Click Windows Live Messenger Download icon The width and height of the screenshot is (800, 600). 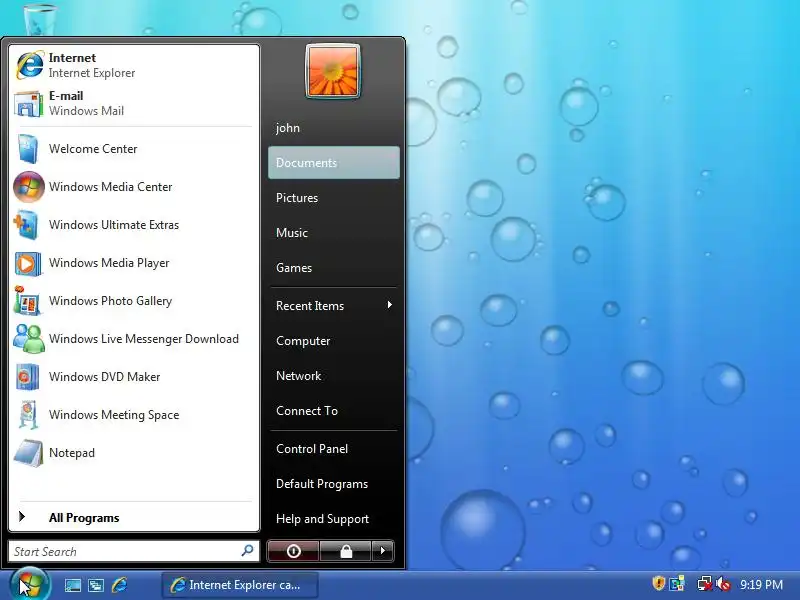pos(29,339)
